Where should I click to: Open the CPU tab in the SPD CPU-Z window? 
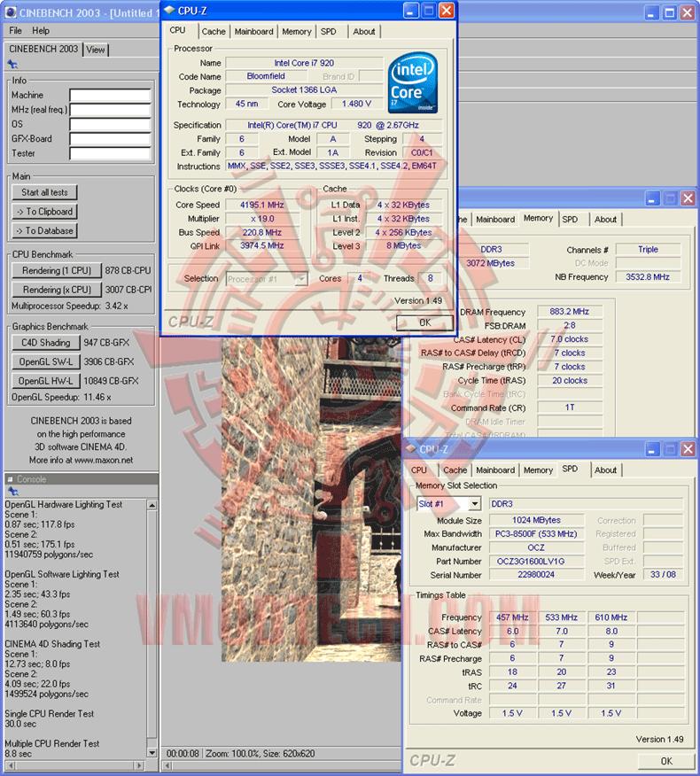click(419, 470)
